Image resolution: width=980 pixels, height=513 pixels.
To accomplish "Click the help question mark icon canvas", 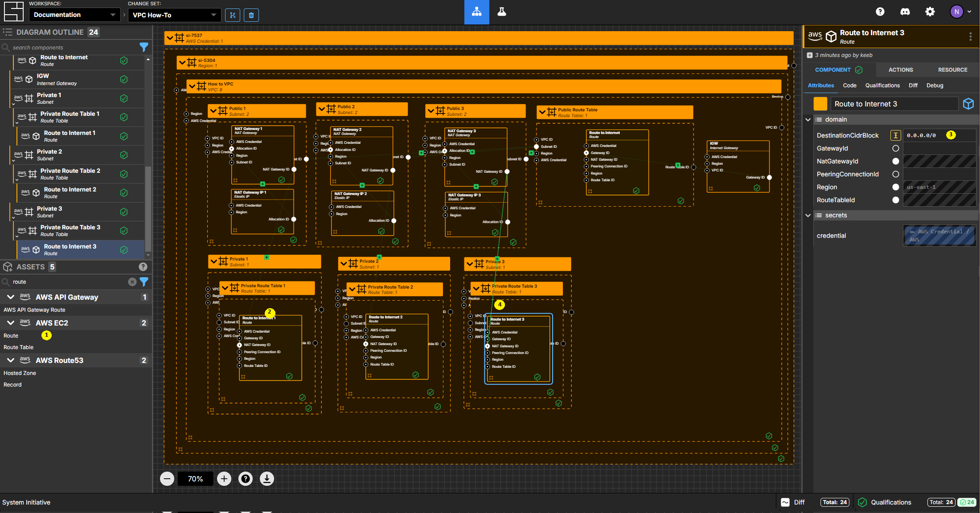I will point(245,479).
